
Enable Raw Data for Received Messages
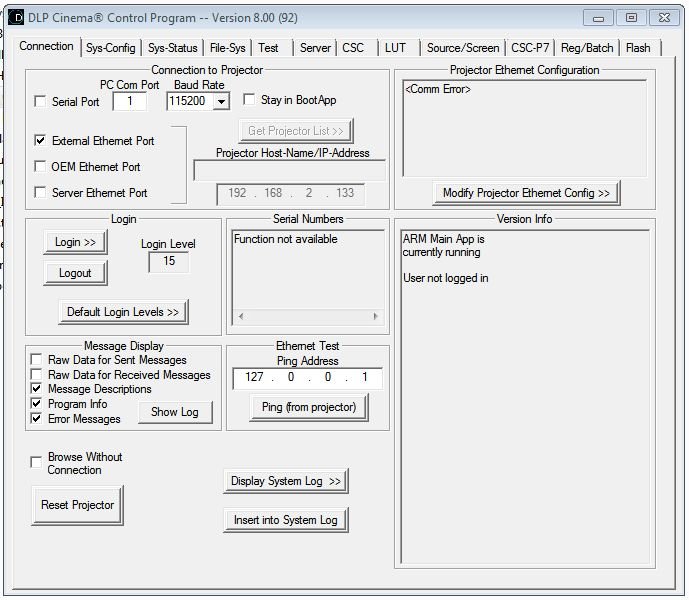coord(36,375)
